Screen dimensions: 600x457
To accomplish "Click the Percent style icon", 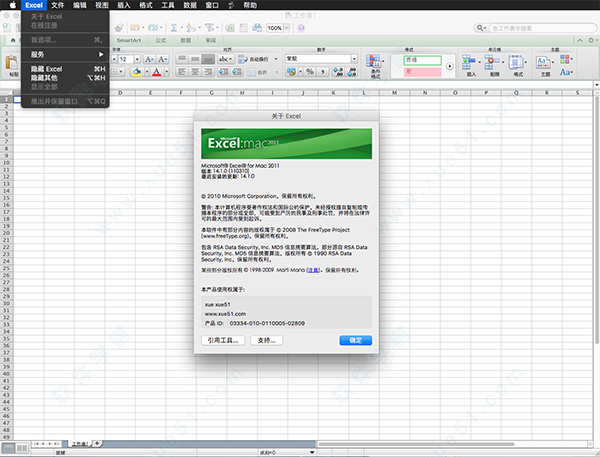I will pyautogui.click(x=310, y=72).
